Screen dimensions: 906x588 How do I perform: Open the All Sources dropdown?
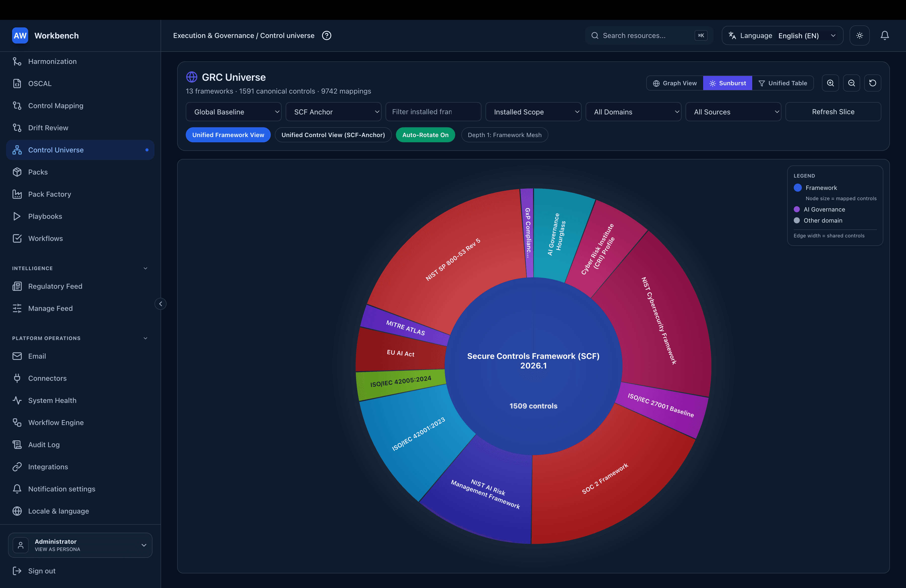[x=733, y=112]
